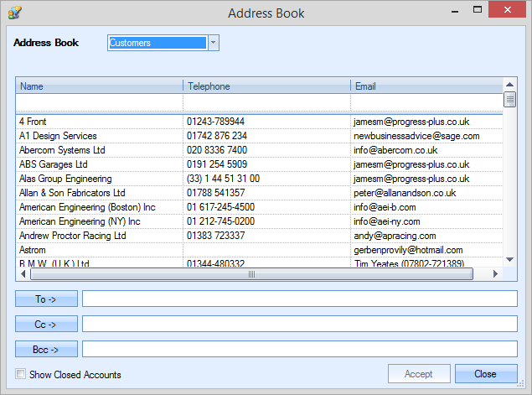Click into the Bcc recipients field
The height and width of the screenshot is (395, 532).
pyautogui.click(x=299, y=350)
